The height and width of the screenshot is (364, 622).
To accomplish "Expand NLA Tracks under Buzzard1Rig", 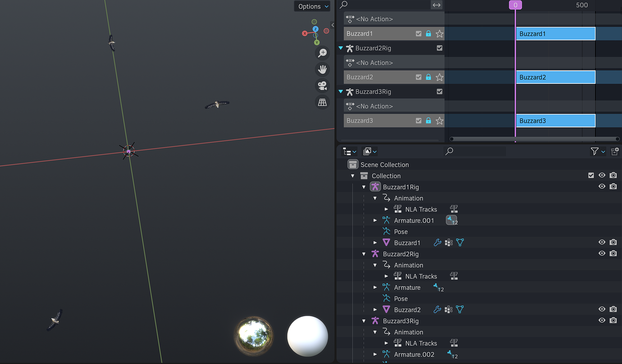I will pyautogui.click(x=386, y=209).
